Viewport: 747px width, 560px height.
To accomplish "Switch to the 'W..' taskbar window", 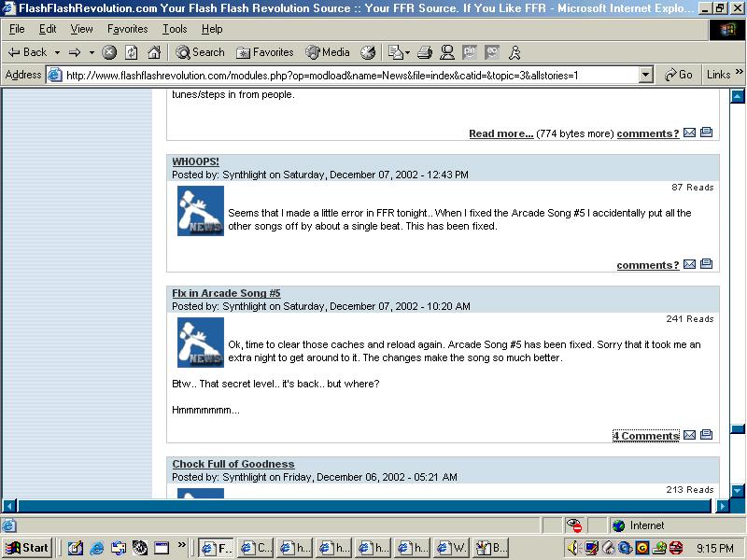I will pos(453,548).
